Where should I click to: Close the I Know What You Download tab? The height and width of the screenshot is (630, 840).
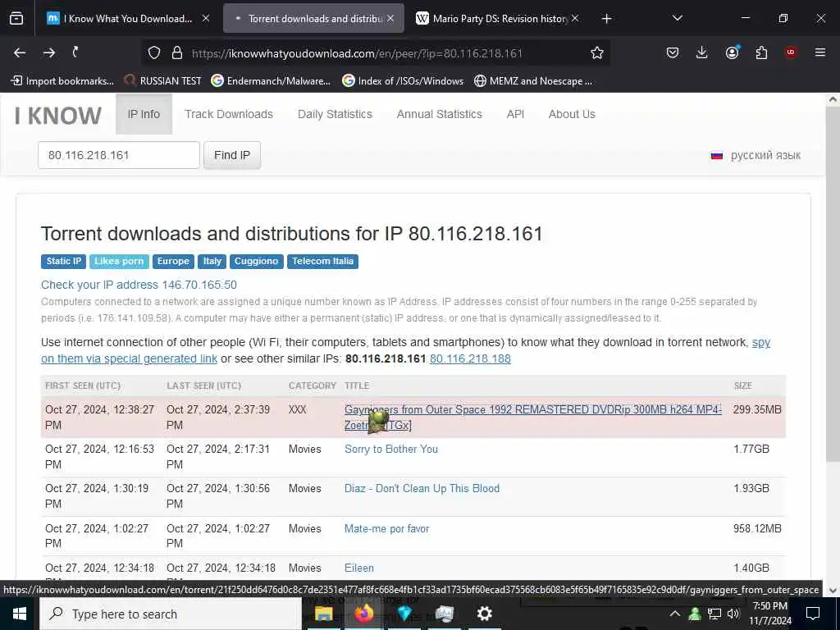pyautogui.click(x=206, y=18)
